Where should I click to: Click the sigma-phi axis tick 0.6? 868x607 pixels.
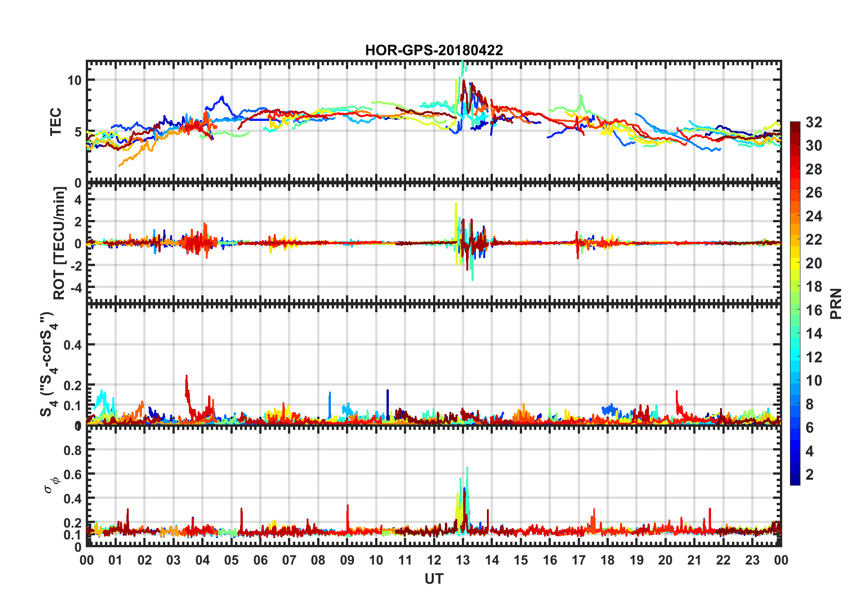(x=73, y=475)
